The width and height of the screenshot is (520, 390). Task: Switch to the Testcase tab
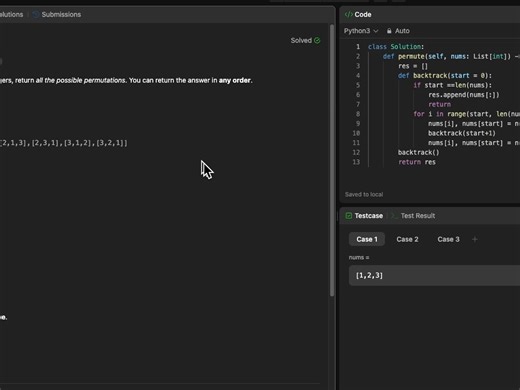pyautogui.click(x=368, y=216)
